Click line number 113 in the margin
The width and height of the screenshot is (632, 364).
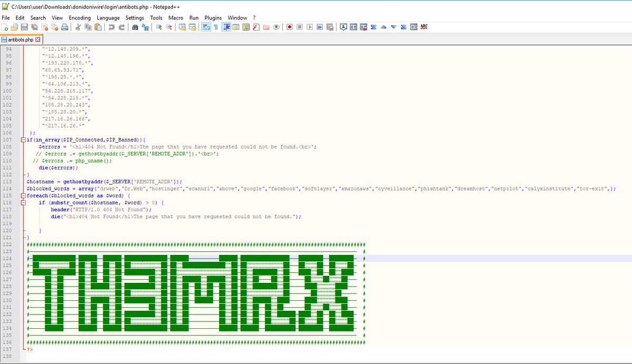[x=7, y=181]
